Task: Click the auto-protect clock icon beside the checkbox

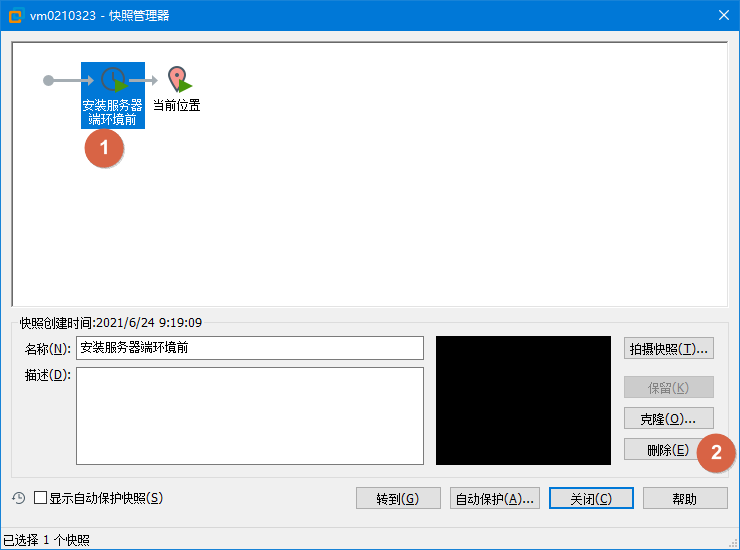Action: 18,498
